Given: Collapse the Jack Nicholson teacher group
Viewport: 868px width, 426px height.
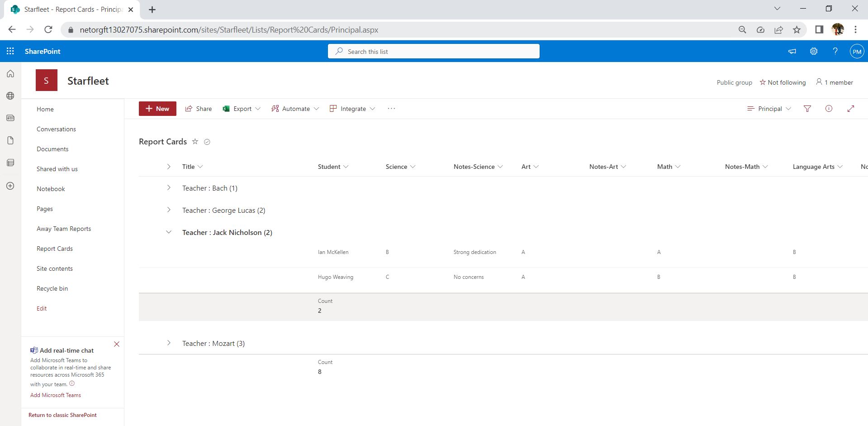Looking at the screenshot, I should pyautogui.click(x=169, y=232).
